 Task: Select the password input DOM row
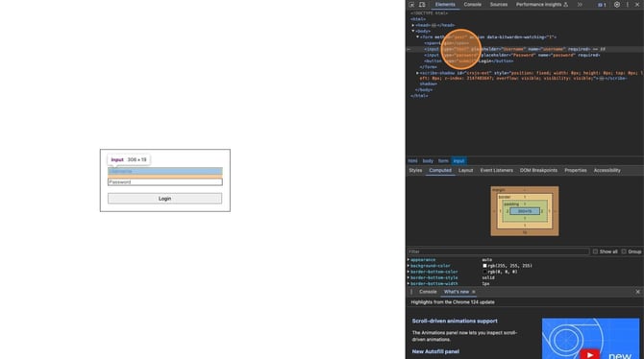point(512,55)
